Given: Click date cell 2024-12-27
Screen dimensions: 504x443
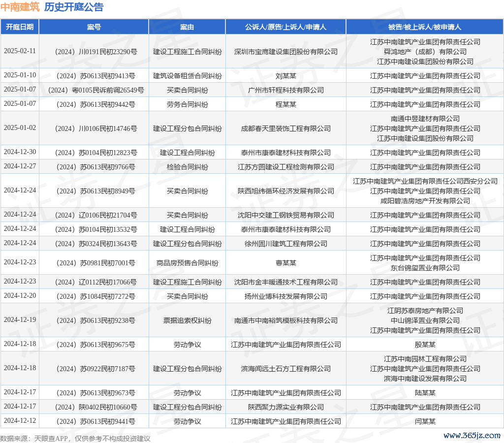Looking at the screenshot, I should click(x=20, y=166).
